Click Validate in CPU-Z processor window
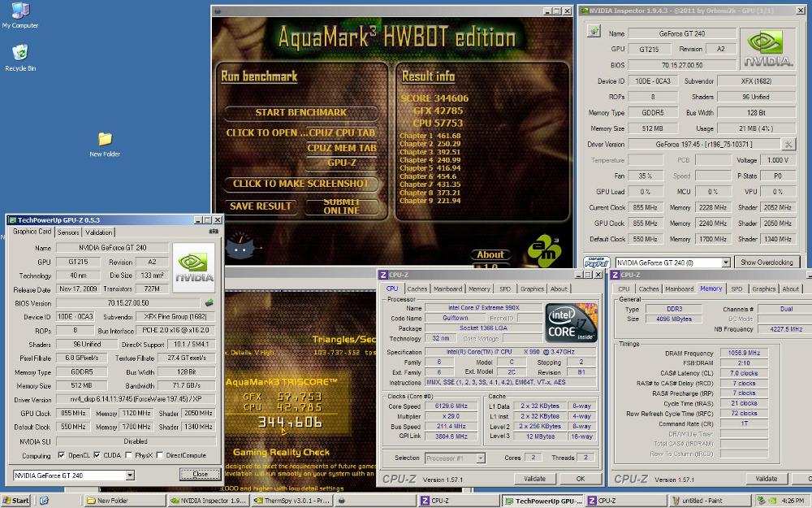 coord(534,479)
